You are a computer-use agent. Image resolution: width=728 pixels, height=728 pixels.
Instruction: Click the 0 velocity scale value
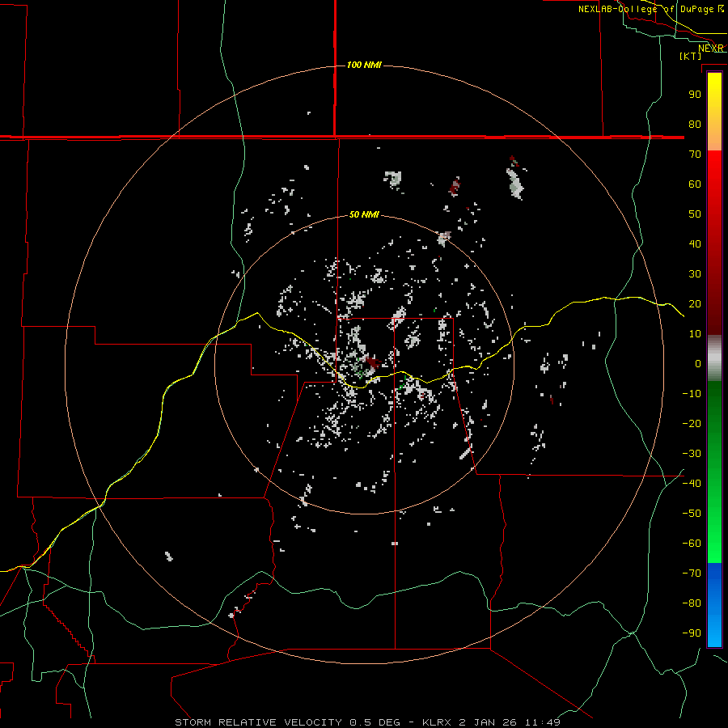[698, 363]
